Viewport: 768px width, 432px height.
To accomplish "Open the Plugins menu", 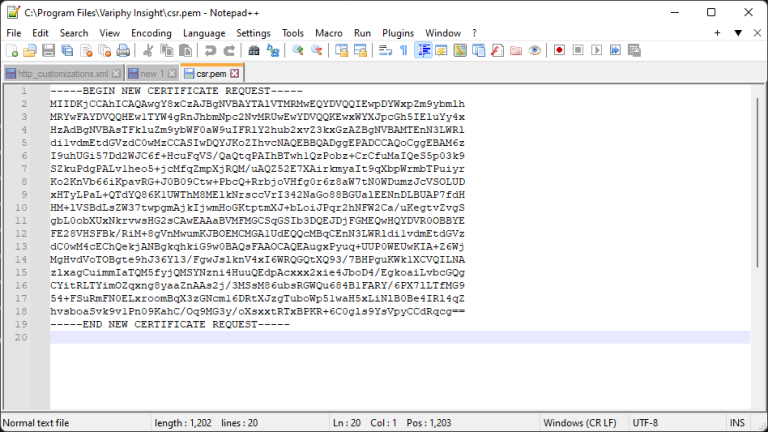I will 398,33.
